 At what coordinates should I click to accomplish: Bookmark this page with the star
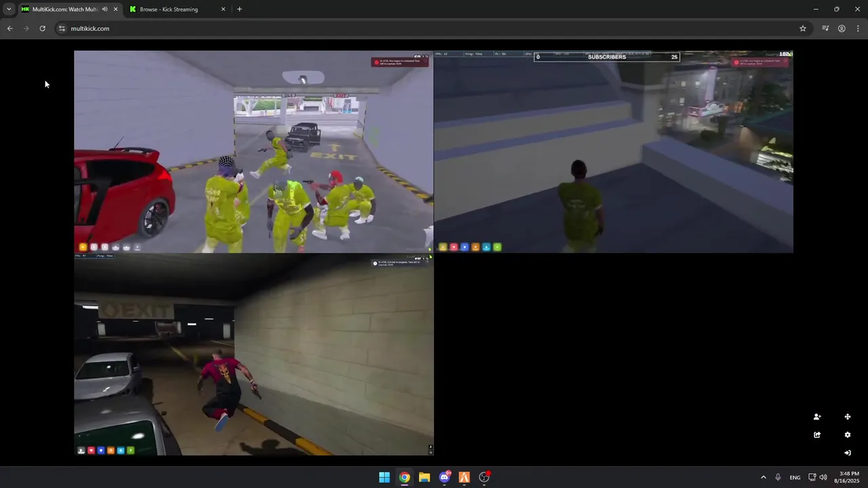tap(803, 28)
